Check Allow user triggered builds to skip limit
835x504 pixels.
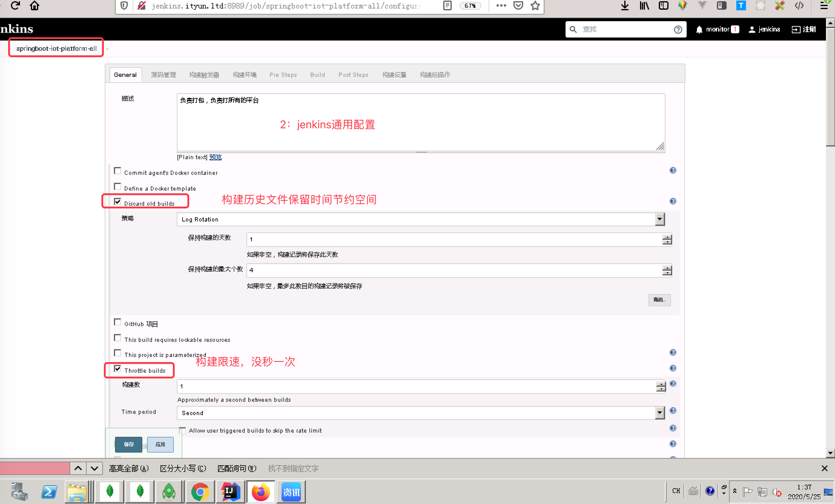(x=182, y=430)
